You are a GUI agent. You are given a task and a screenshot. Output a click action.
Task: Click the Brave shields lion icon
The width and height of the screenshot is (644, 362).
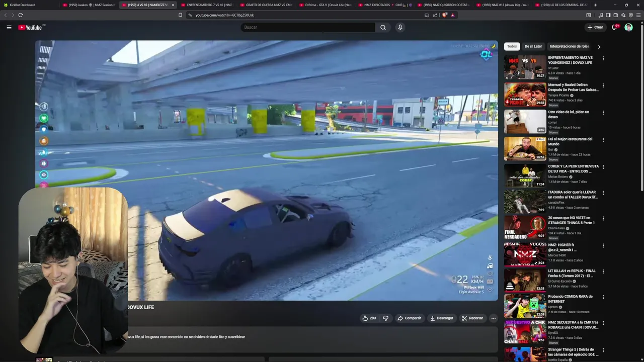444,15
